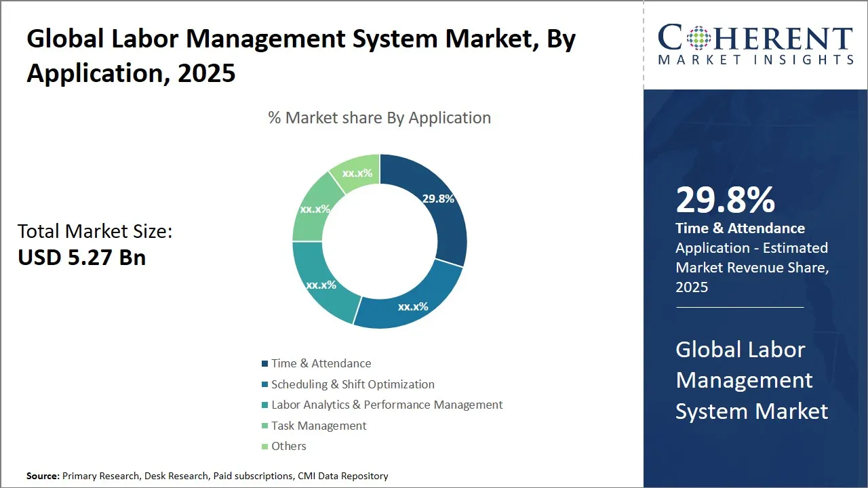Click the Task Management legend color square
The image size is (868, 488).
[264, 426]
